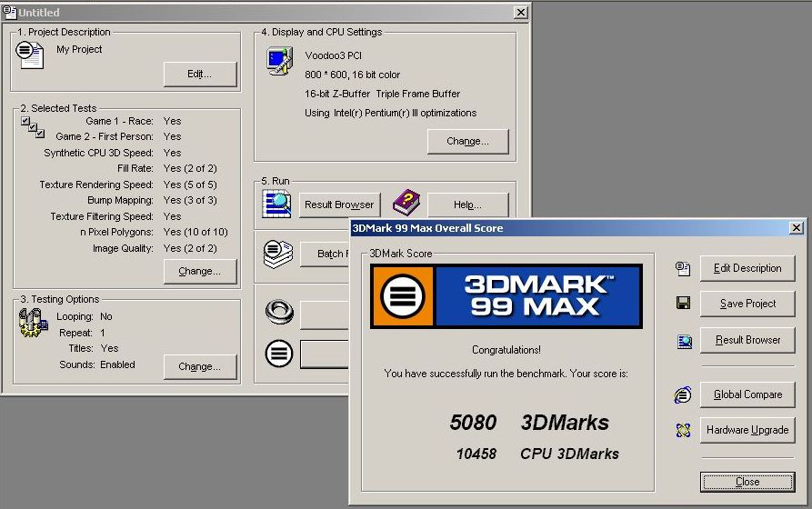Click "Looping:" option row
The width and height of the screenshot is (812, 509).
coord(85,316)
